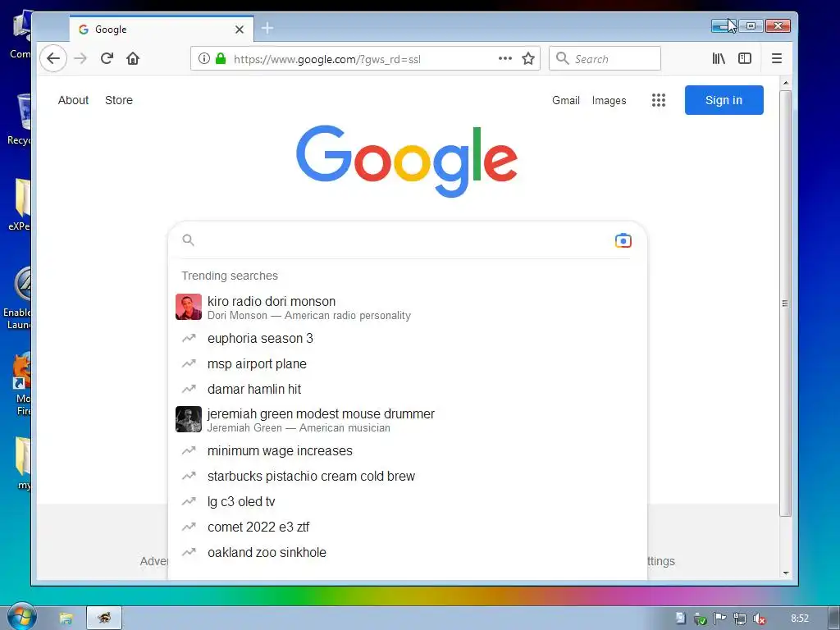The width and height of the screenshot is (840, 630).
Task: Focus the Firefox Search box
Action: [x=605, y=58]
